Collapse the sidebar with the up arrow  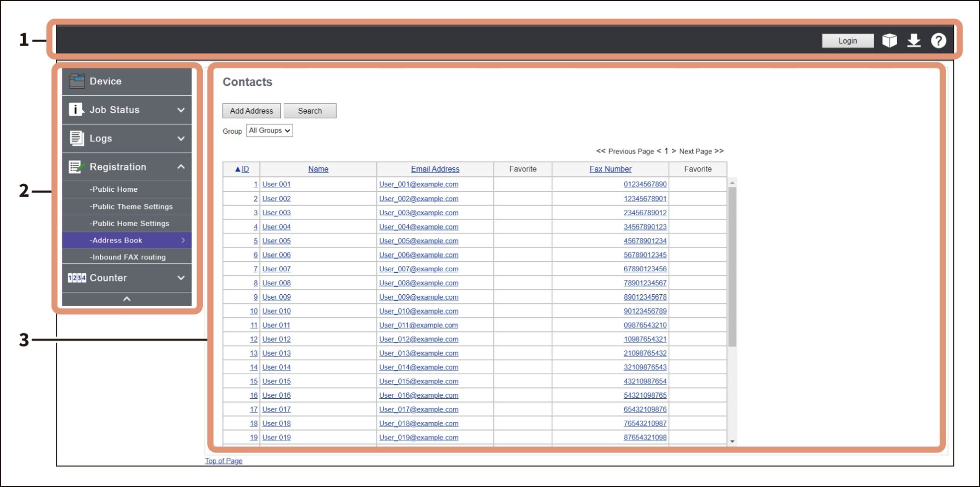pyautogui.click(x=126, y=298)
